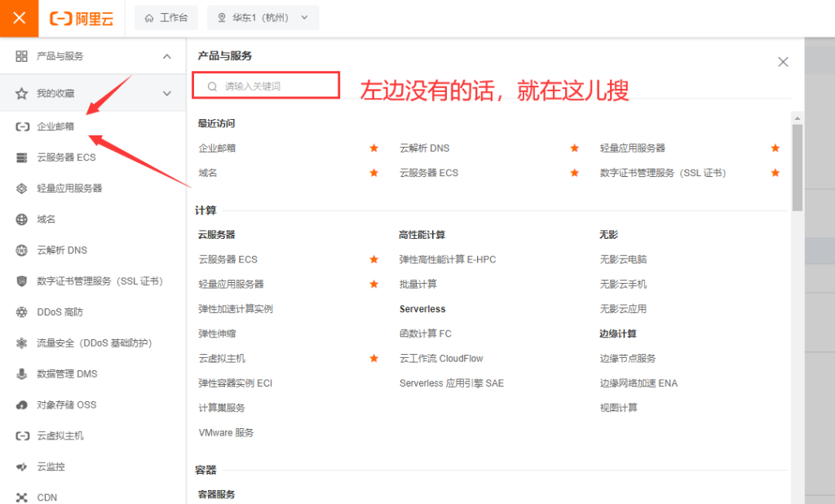Screen dimensions: 835x504
Task: Click the scrollbar up arrow
Action: 797,118
